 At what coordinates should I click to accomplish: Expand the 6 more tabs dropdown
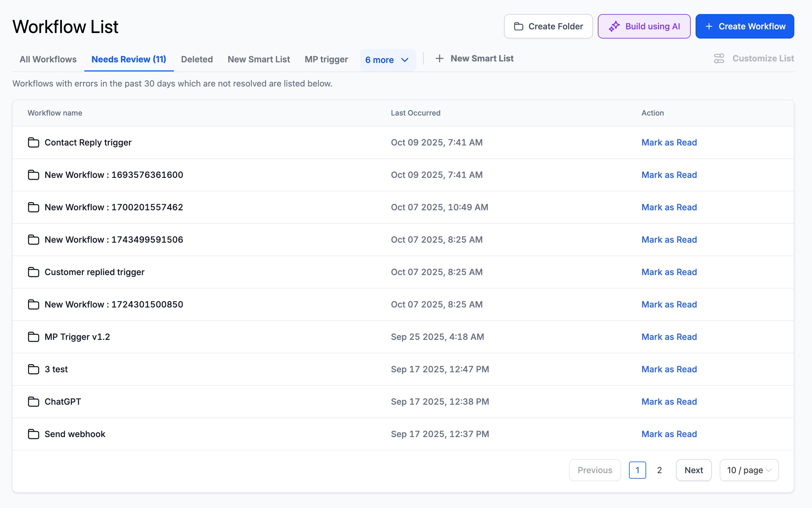[387, 60]
